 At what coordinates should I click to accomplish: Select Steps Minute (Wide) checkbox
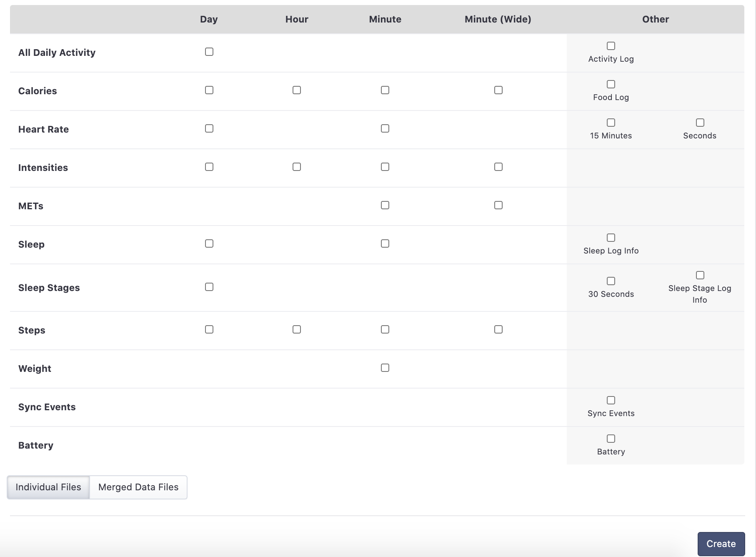pos(498,329)
